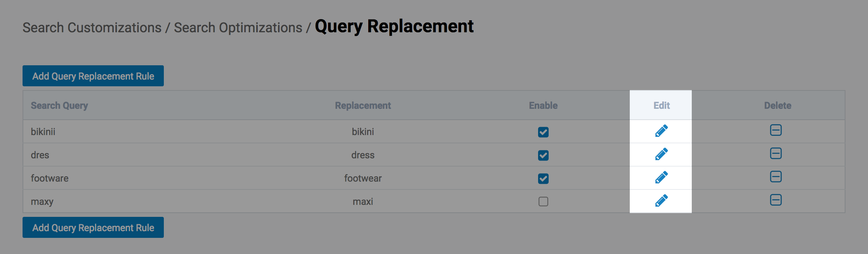Click the Replacement column header

coord(363,105)
